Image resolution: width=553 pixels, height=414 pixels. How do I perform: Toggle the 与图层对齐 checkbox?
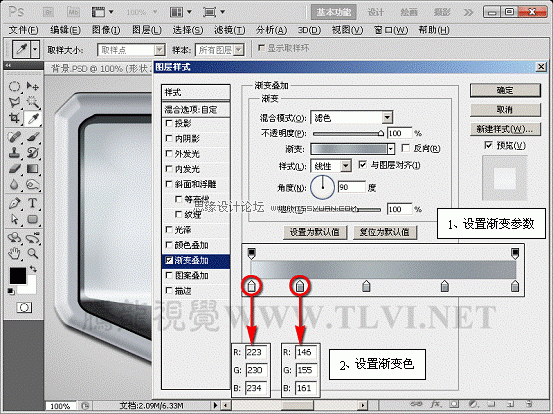[363, 165]
